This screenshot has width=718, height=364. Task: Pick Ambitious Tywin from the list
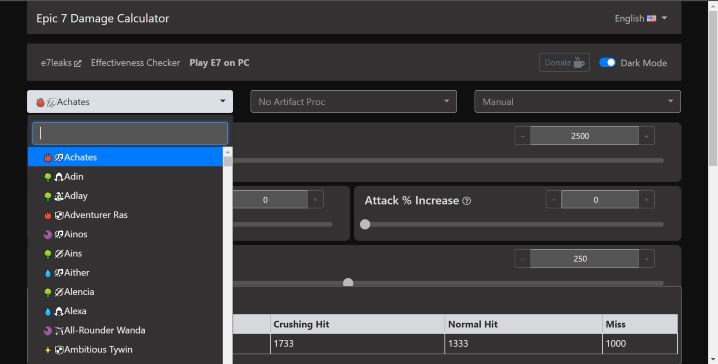125,349
